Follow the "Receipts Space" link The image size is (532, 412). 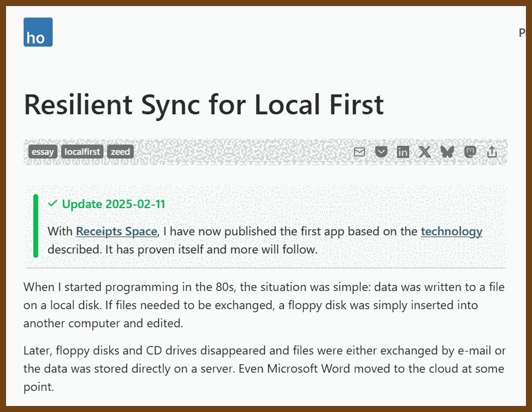click(x=116, y=231)
